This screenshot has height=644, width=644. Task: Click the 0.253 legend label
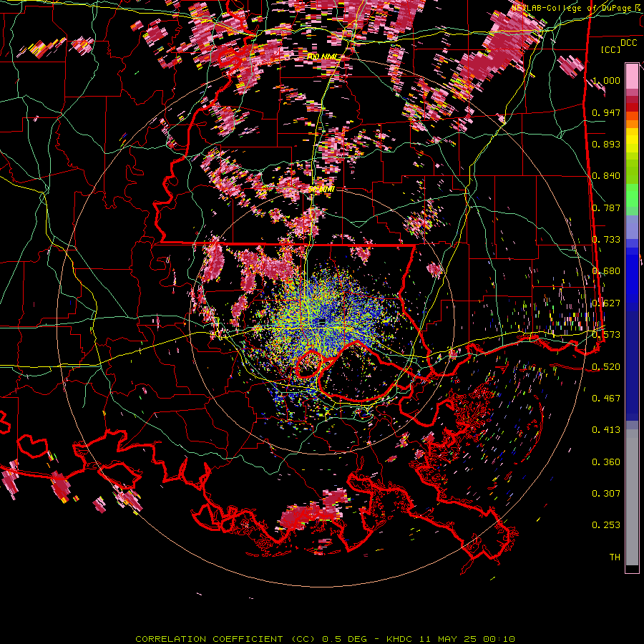click(606, 525)
